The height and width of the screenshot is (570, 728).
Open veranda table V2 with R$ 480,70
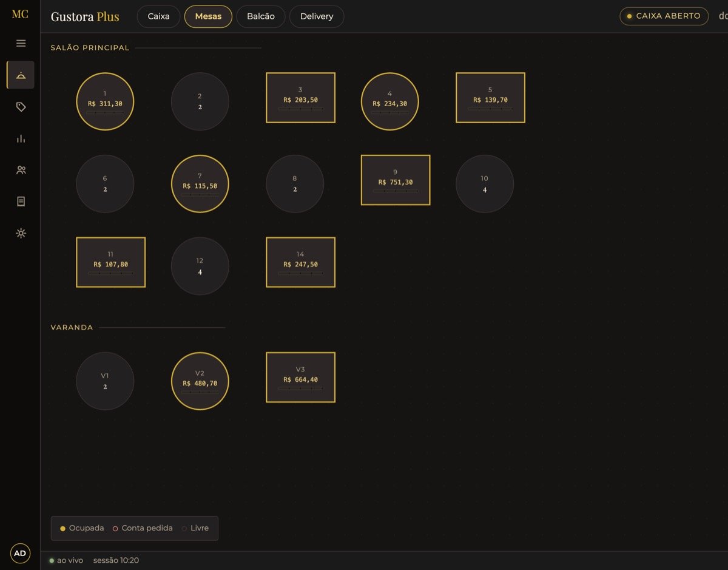(x=200, y=381)
